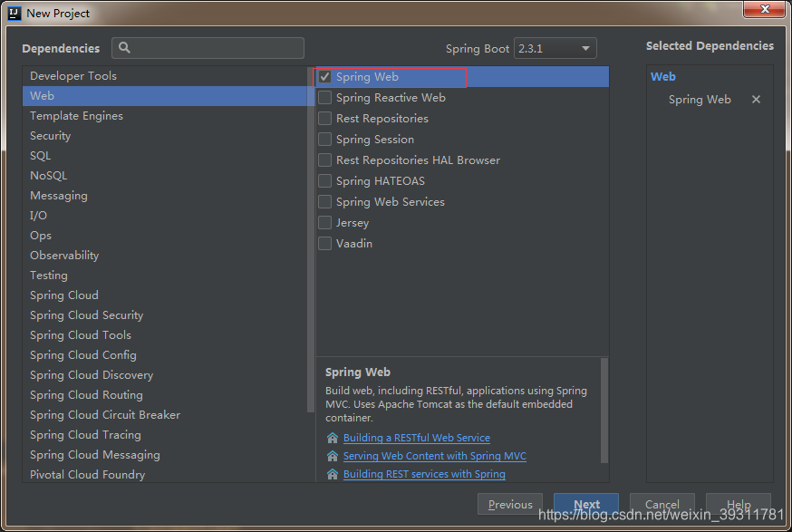The height and width of the screenshot is (532, 792).
Task: Click home icon beside Building REST services link
Action: point(333,474)
